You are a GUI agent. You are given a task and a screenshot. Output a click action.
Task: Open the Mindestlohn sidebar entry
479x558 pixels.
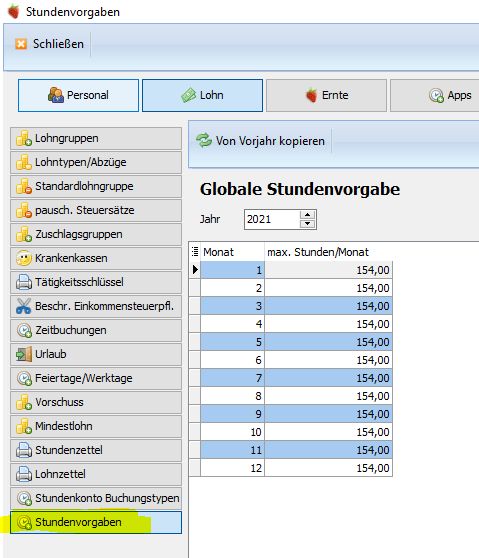click(96, 426)
